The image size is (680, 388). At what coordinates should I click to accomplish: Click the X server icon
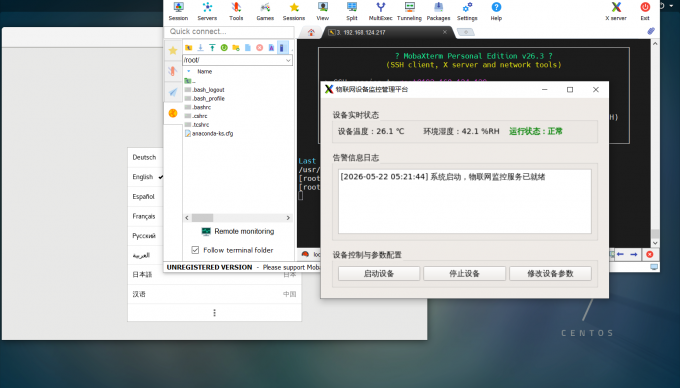click(616, 11)
